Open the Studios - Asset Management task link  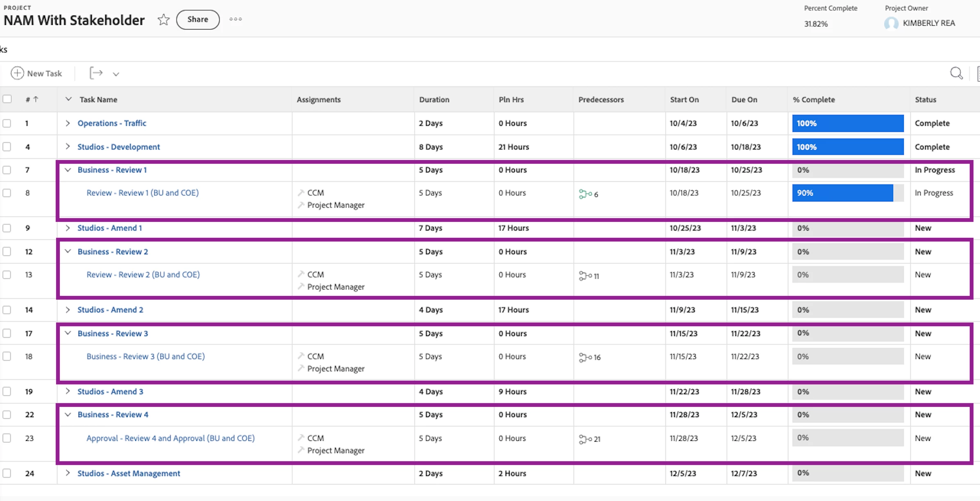click(x=129, y=473)
